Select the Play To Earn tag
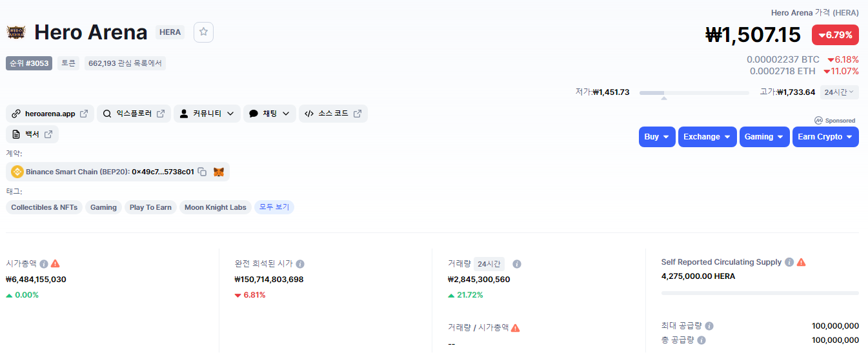The height and width of the screenshot is (357, 868). pos(150,207)
